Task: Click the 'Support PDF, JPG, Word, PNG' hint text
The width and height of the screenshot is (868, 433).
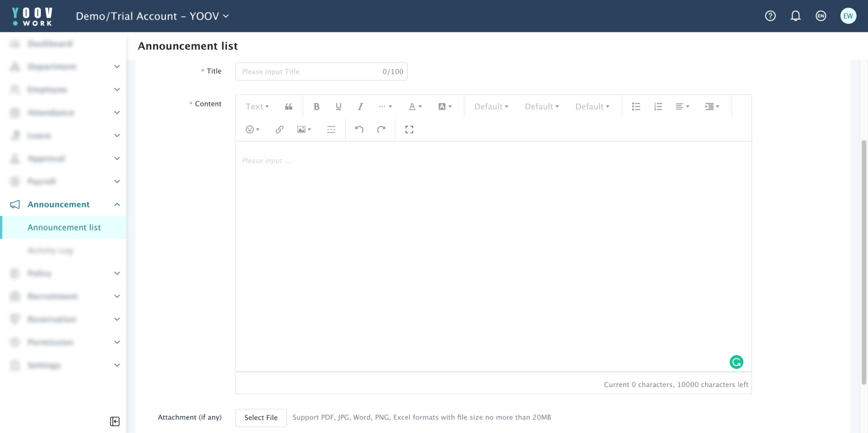Action: (x=422, y=417)
